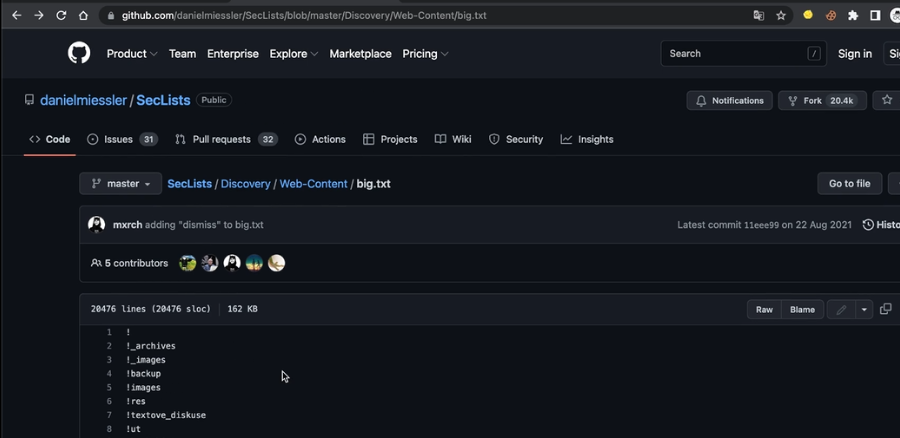Open the master branch selector
The height and width of the screenshot is (438, 900).
pos(121,184)
